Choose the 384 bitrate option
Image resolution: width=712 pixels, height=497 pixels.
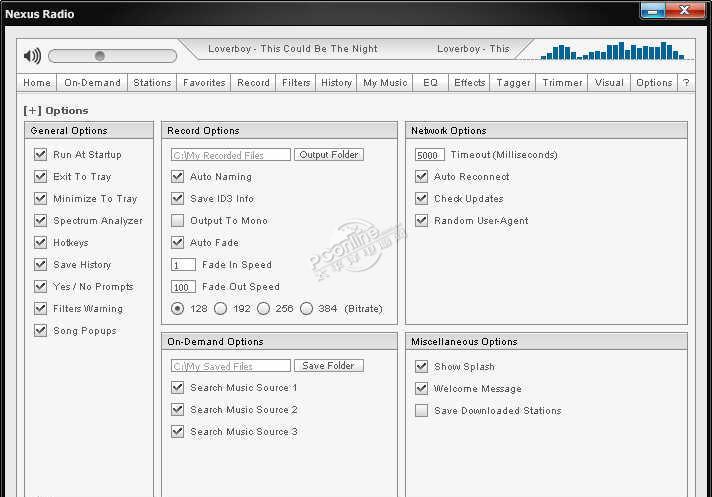tap(307, 309)
